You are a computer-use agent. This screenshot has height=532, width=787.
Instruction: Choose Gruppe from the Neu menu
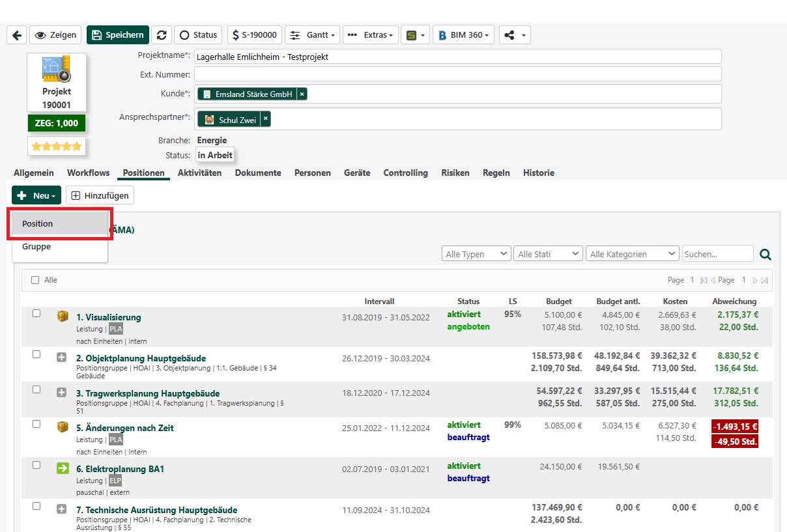tap(36, 247)
